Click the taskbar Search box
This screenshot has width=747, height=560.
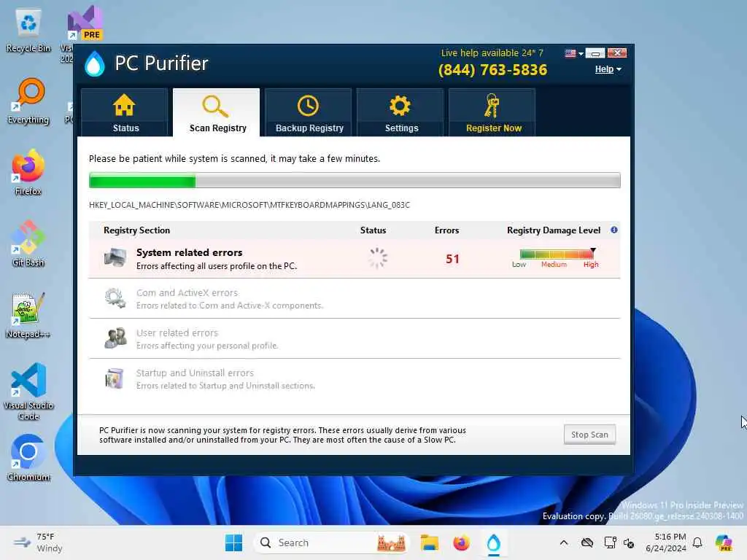[332, 542]
